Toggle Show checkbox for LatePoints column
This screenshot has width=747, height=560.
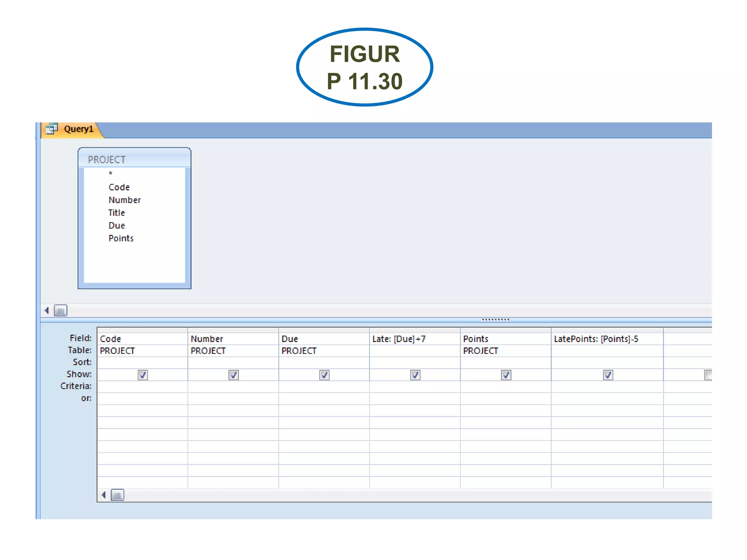608,375
